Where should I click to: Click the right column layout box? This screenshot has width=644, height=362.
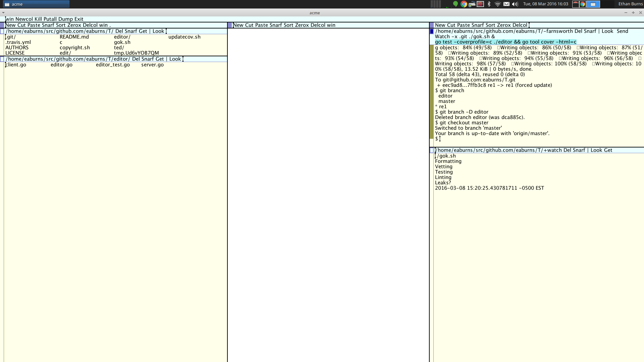432,25
